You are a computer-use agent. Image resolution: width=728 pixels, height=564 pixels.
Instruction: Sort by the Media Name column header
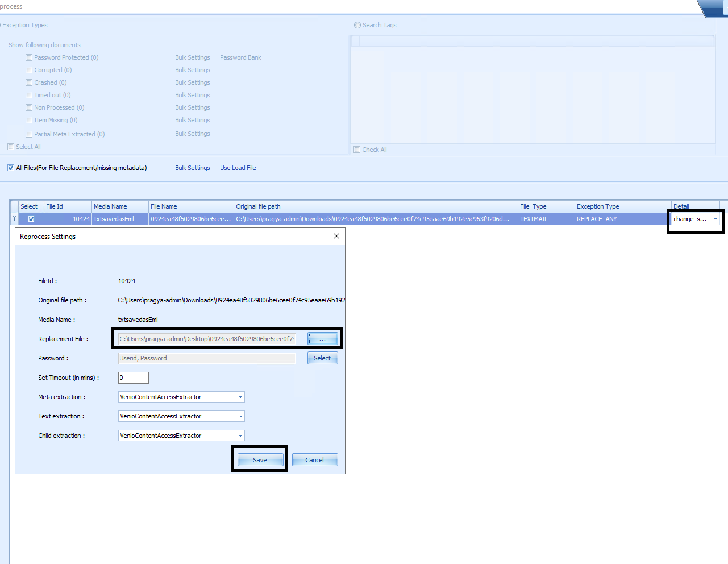point(120,206)
